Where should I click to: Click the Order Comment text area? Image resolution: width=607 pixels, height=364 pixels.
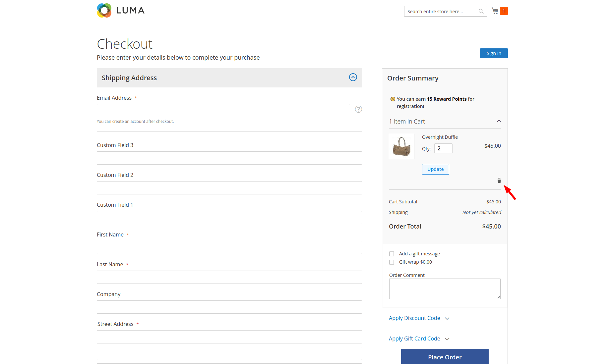(445, 289)
